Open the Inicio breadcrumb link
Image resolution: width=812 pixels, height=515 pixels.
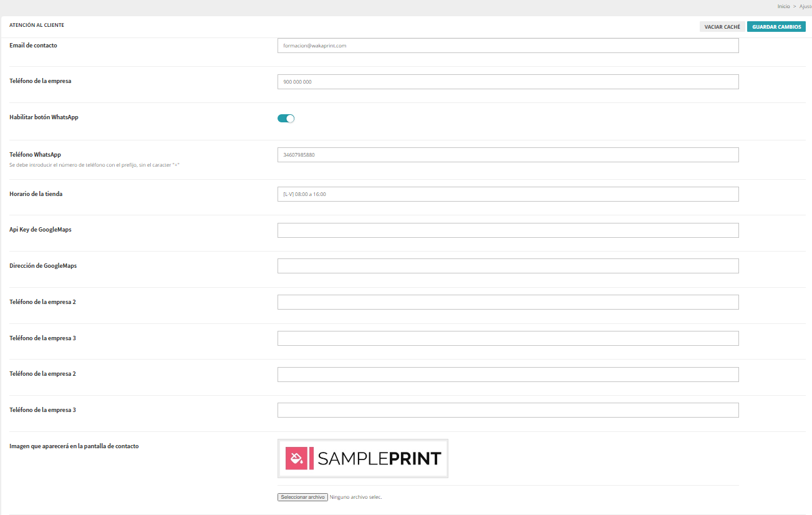pyautogui.click(x=783, y=6)
